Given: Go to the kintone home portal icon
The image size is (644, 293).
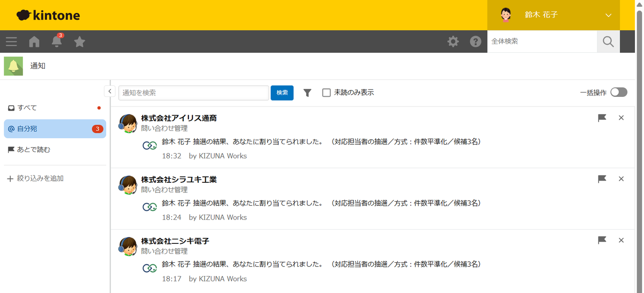Looking at the screenshot, I should (34, 42).
